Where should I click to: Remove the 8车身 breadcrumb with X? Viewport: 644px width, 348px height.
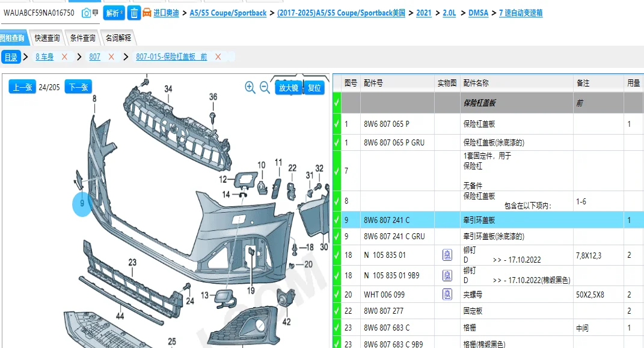point(64,56)
